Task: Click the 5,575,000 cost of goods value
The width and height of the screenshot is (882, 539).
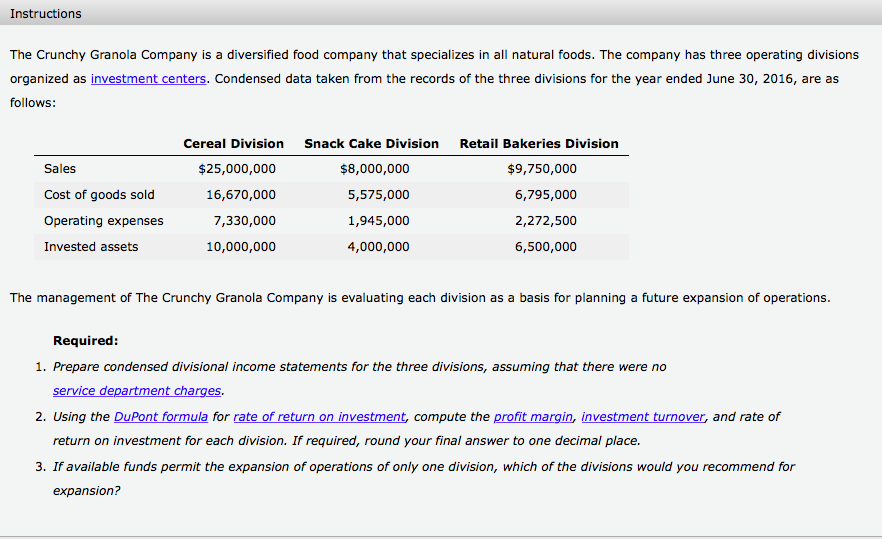Action: click(379, 195)
